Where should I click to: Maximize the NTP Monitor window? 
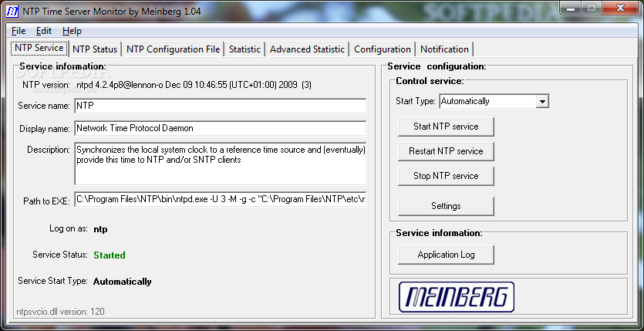(592, 8)
